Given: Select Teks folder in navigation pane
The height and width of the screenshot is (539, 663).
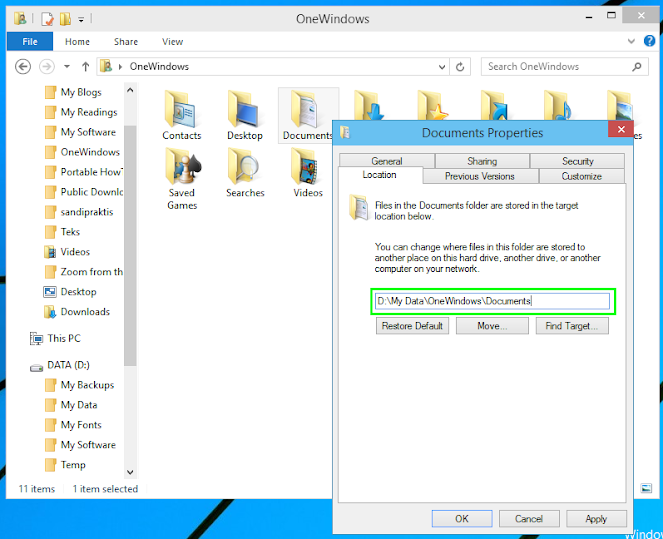Looking at the screenshot, I should pyautogui.click(x=62, y=232).
